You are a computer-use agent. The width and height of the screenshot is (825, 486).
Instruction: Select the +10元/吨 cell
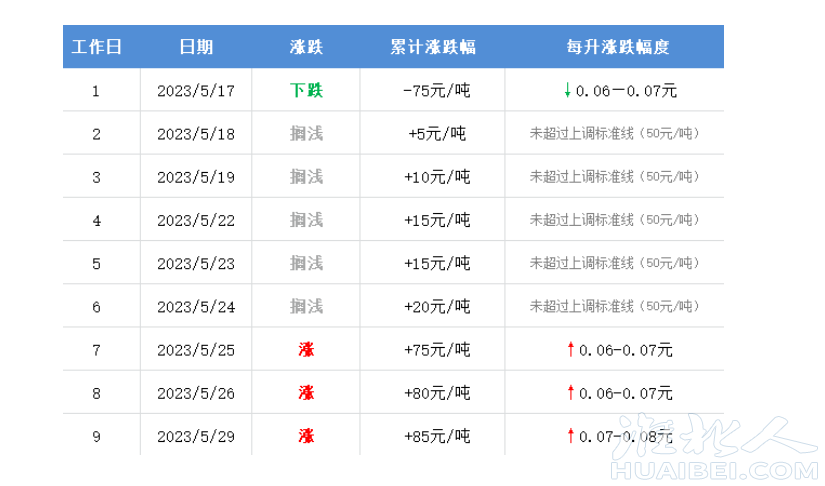[x=436, y=177]
